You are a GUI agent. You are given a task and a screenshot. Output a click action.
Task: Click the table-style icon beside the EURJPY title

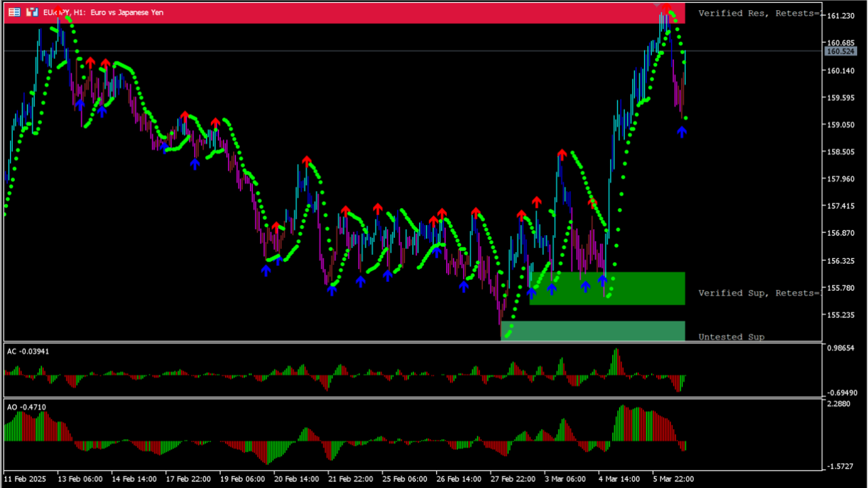[14, 12]
